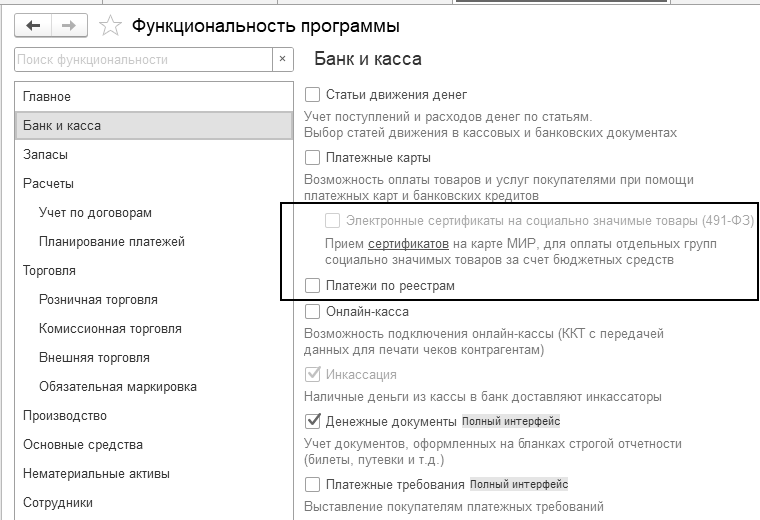Add page to favorites with star icon
Screen dimensions: 760x520
pos(110,25)
